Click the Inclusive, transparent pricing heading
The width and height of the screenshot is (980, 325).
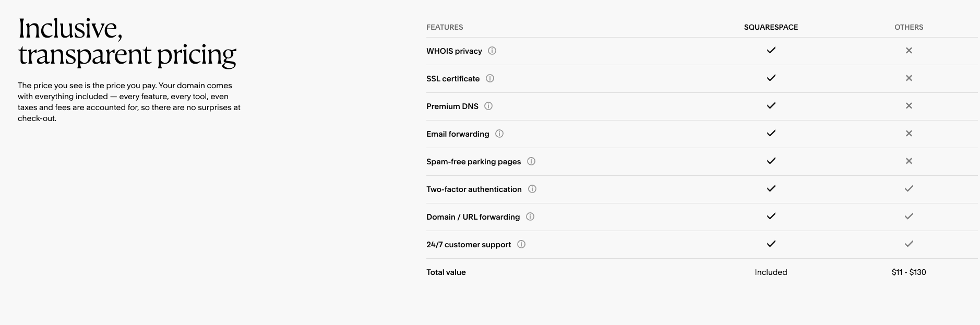pos(127,42)
